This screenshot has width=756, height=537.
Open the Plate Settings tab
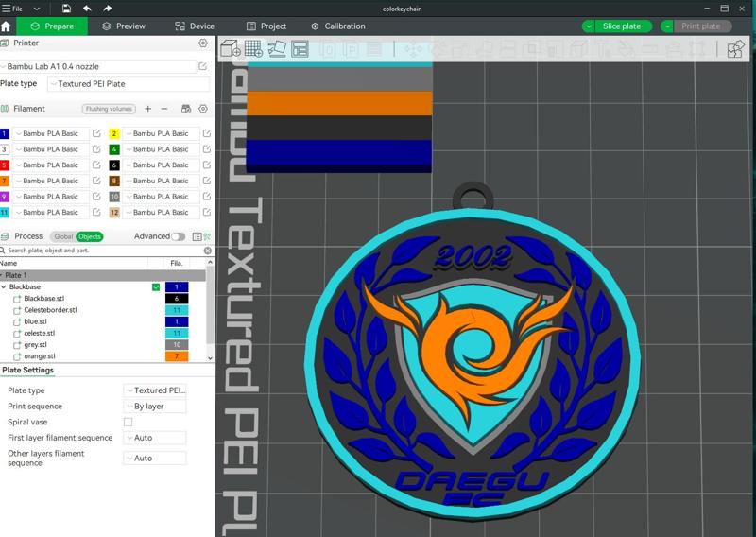click(28, 370)
